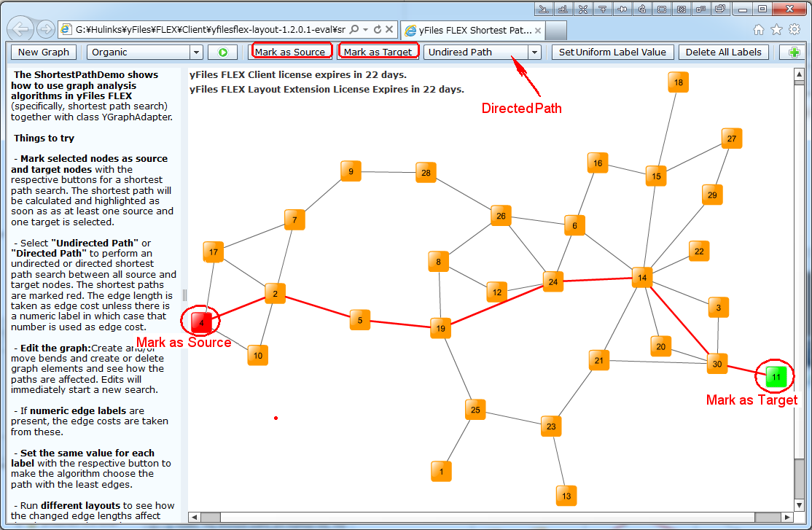Refresh the page with the reload icon
The width and height of the screenshot is (812, 530).
click(x=378, y=30)
